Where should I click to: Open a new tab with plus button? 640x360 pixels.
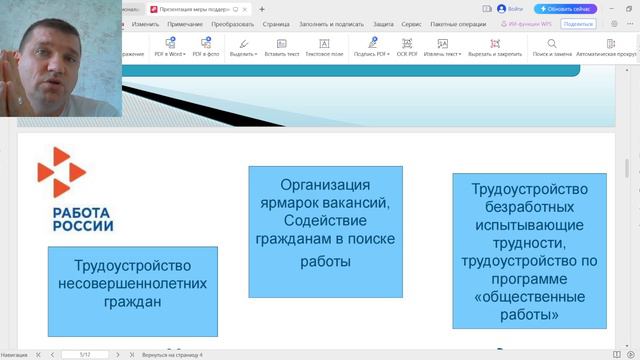262,9
